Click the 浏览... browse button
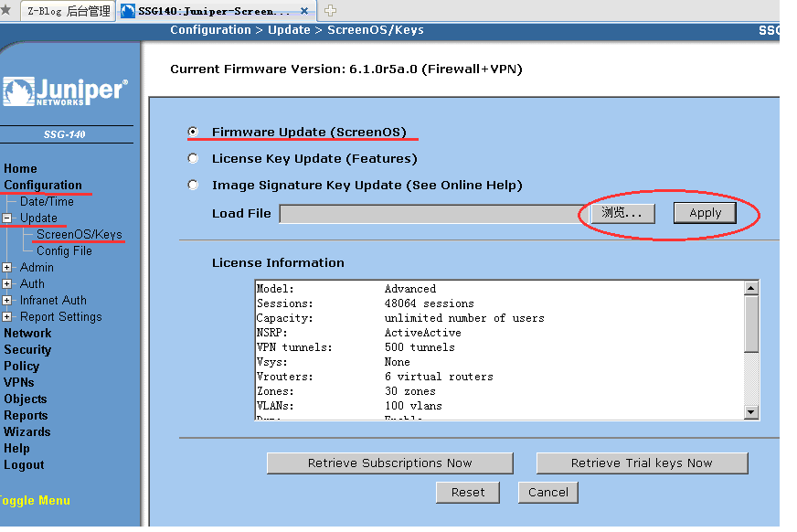 click(622, 213)
